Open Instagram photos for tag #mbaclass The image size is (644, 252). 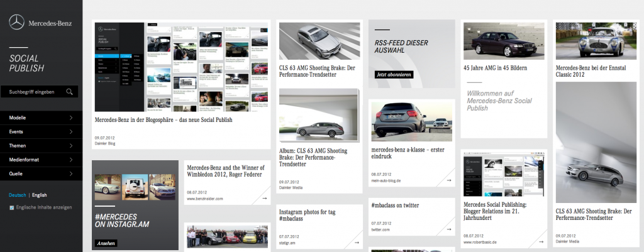(x=307, y=216)
